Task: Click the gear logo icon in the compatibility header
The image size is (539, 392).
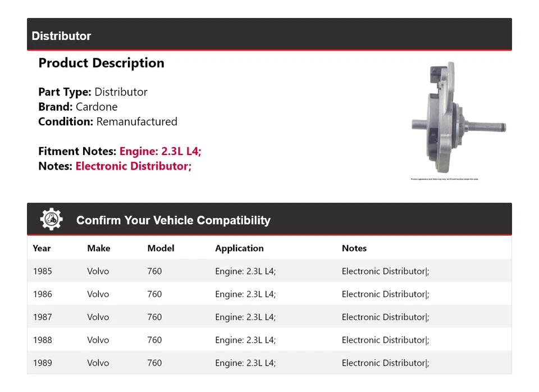Action: point(51,219)
